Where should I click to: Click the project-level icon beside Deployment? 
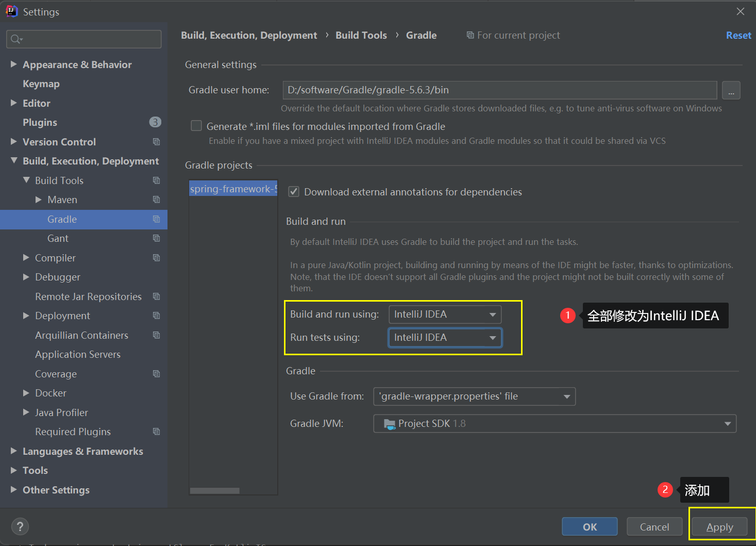tap(156, 316)
